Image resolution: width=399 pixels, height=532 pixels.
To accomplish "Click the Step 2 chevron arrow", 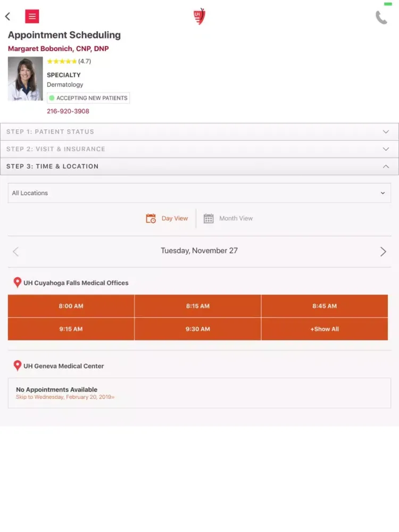I will coord(386,149).
